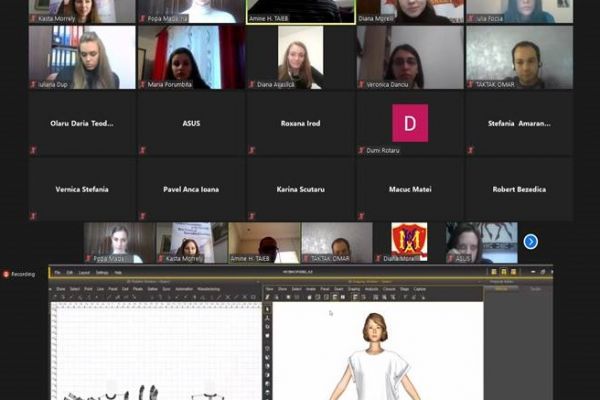Click the muted mic icon on Vernica Stefania tile
Screen dimensions: 600x400
coord(33,214)
